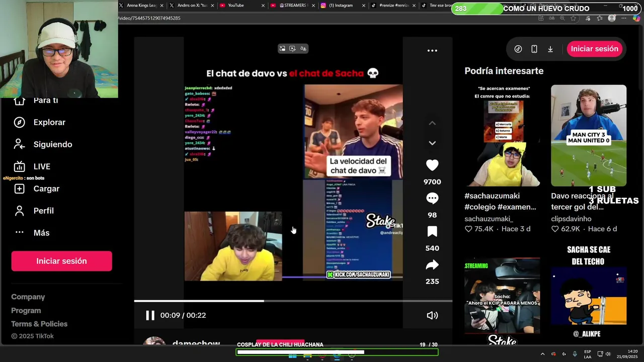
Task: Go to next video with down chevron
Action: pos(432,143)
